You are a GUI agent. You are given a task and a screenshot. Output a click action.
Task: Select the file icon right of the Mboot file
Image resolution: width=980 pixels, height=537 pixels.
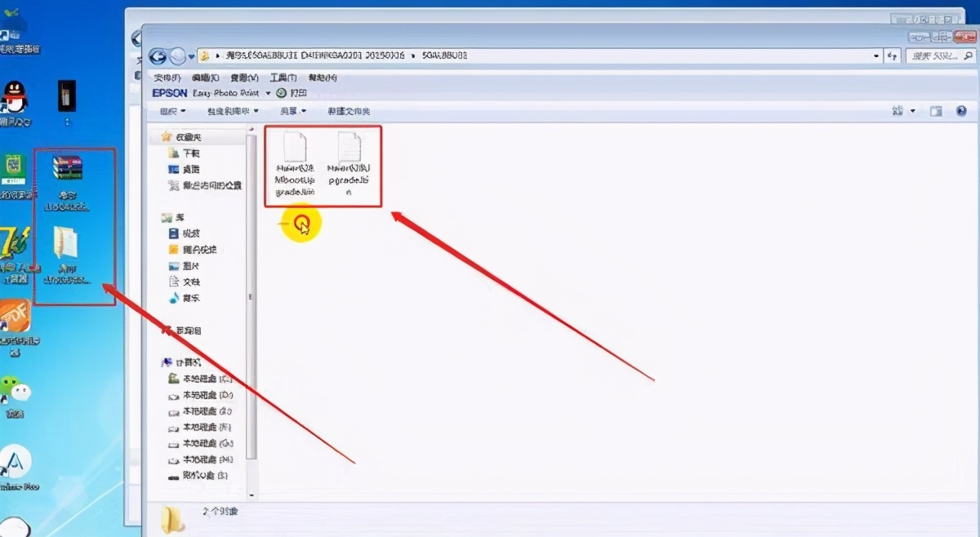coord(350,164)
